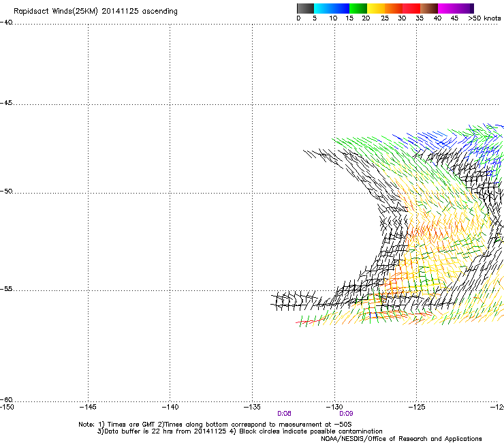This screenshot has height=443, width=504.
Task: Click the -45 latitude axis label
Action: [6, 103]
